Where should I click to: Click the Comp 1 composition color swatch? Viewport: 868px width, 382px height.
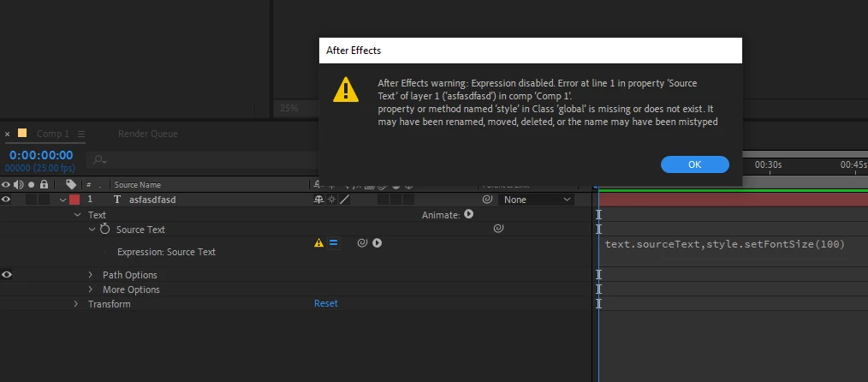click(x=22, y=133)
